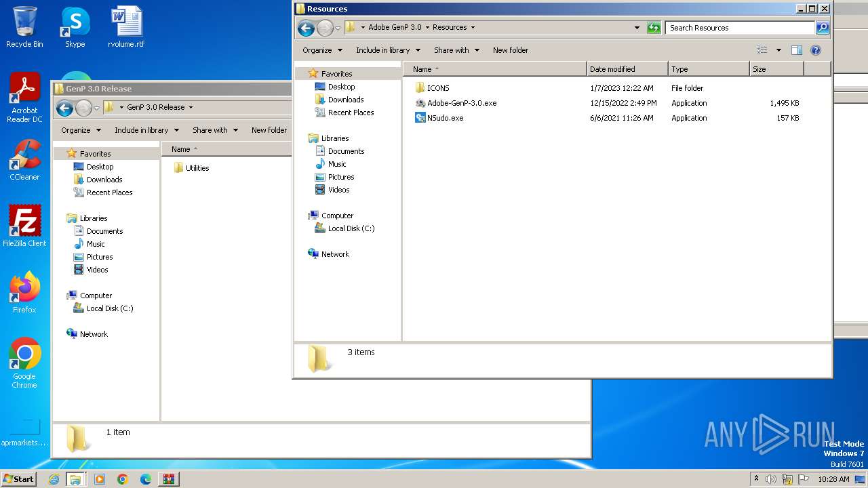Viewport: 868px width, 488px height.
Task: Click New folder in Resources window
Action: (511, 50)
